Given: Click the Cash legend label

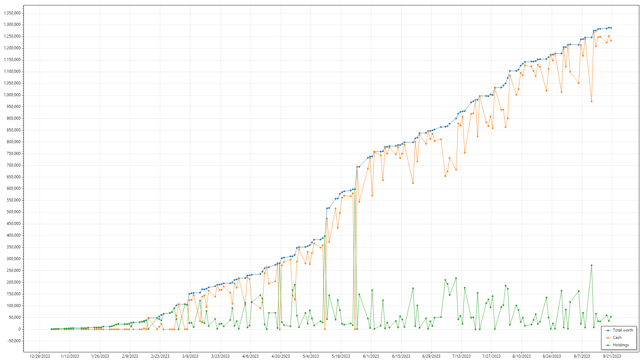Looking at the screenshot, I should click(617, 338).
